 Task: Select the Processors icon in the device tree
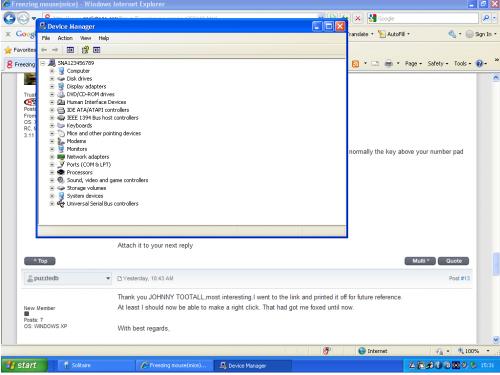click(x=61, y=172)
